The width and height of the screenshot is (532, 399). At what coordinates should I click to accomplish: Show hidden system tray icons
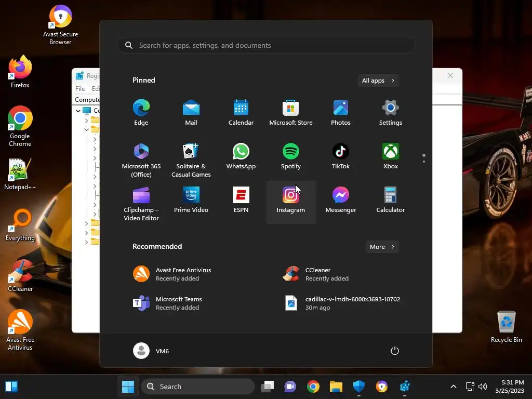453,387
